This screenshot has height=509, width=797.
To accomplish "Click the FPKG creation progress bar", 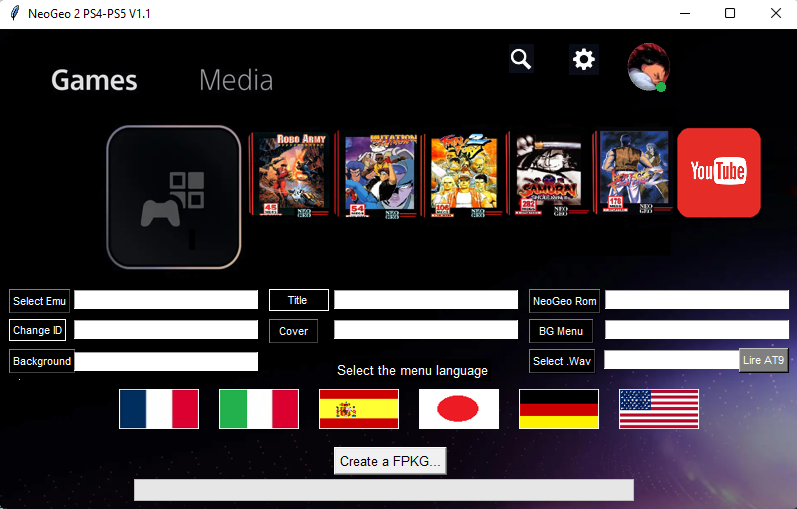I will (x=384, y=490).
